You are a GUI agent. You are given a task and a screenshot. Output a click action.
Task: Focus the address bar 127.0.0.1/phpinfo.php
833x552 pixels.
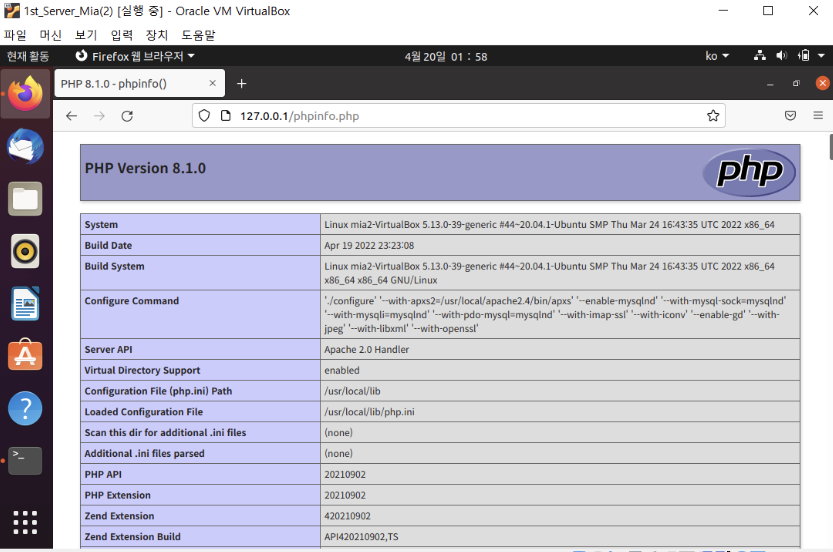coord(457,116)
